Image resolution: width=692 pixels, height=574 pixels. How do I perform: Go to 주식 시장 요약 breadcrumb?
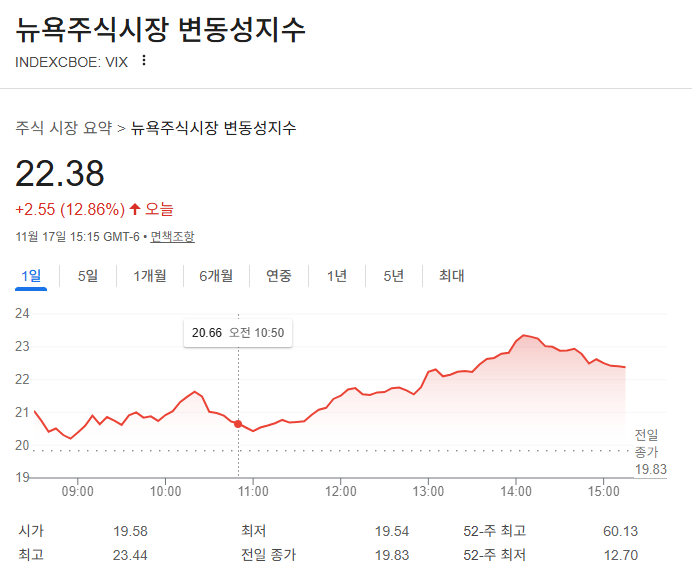pos(63,128)
